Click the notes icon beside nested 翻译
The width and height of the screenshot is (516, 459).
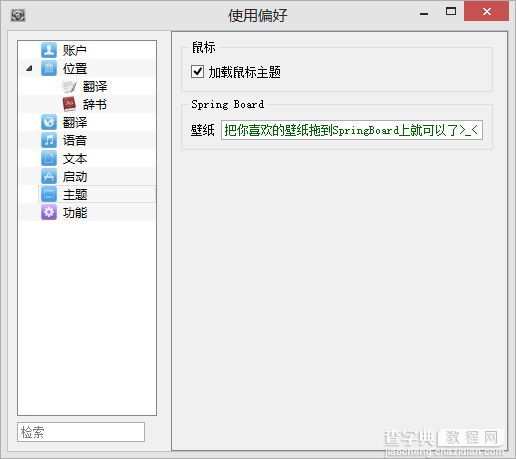(x=69, y=87)
